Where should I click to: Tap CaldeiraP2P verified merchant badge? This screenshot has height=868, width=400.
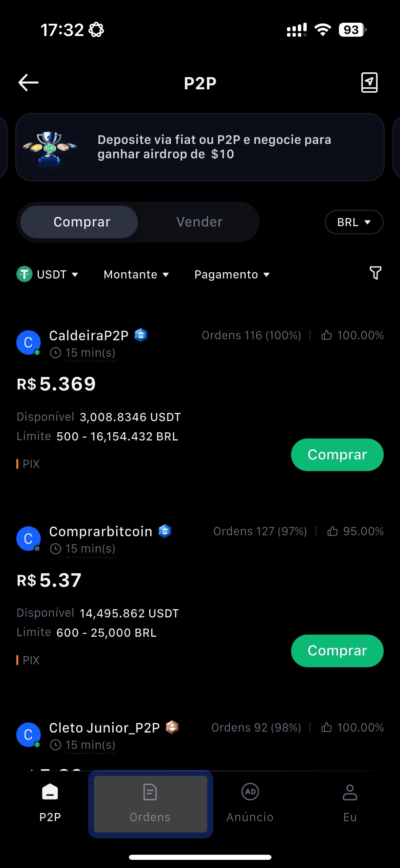141,335
